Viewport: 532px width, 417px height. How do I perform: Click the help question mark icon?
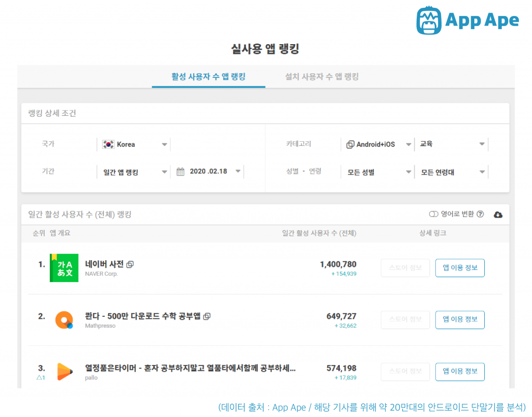click(x=480, y=214)
